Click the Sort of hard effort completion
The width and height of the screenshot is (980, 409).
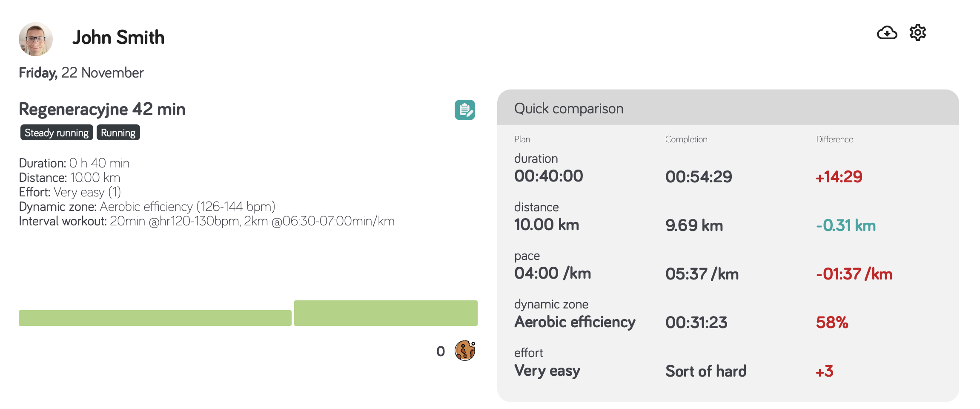(x=706, y=371)
